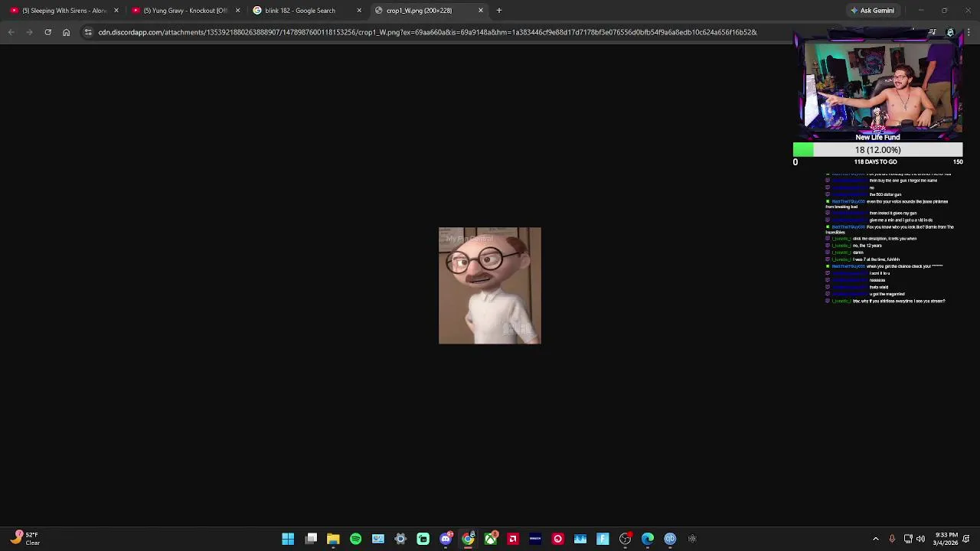Open the Windows Start menu
The image size is (980, 551).
click(288, 539)
